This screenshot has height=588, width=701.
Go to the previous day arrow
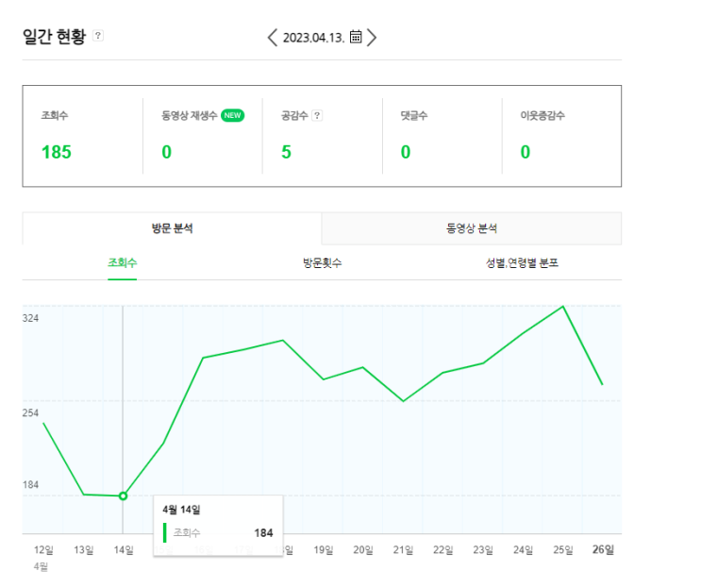click(273, 37)
